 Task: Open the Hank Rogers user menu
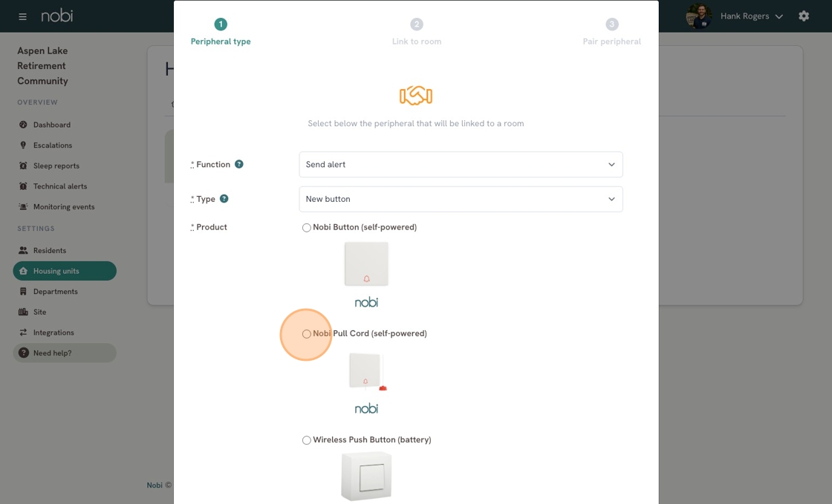point(750,16)
